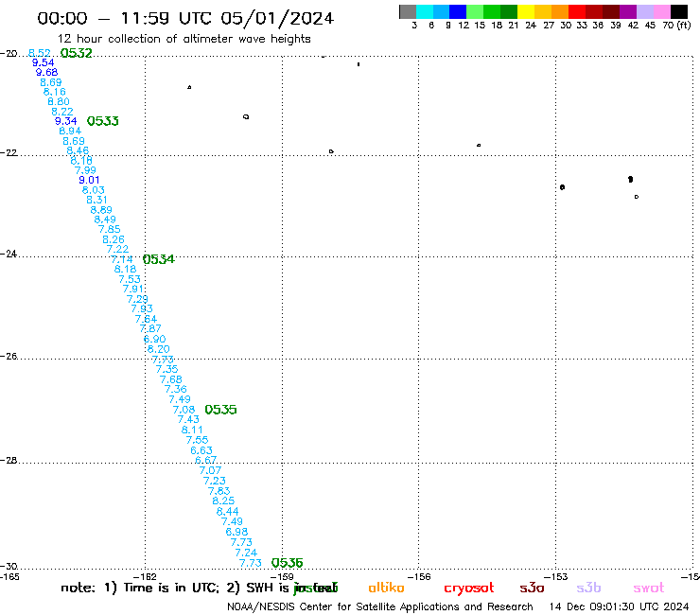Viewport: 700px width, 615px height.
Task: Click the 7.99 wave height value
Action: point(85,170)
